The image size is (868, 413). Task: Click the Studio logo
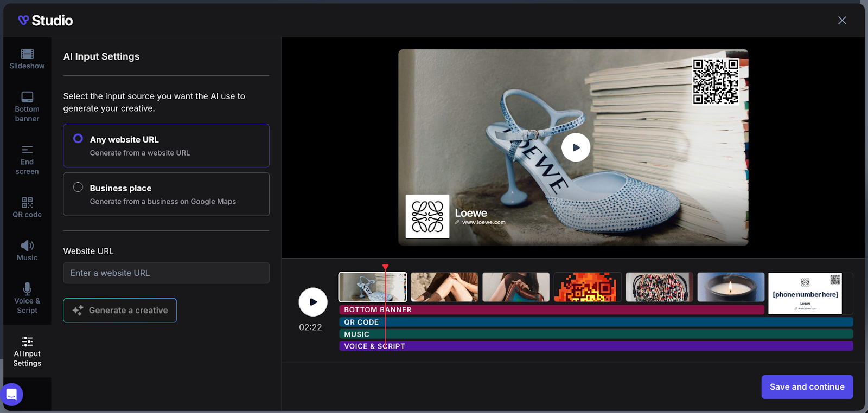click(x=46, y=21)
